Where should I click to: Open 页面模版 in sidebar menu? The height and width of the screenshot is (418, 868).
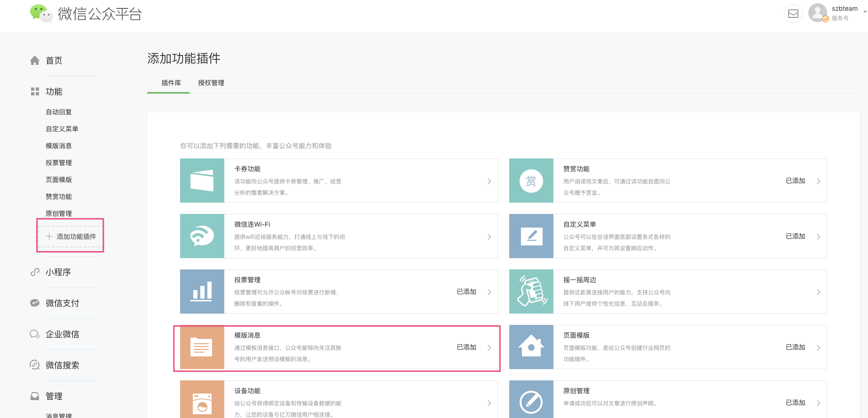coord(59,180)
